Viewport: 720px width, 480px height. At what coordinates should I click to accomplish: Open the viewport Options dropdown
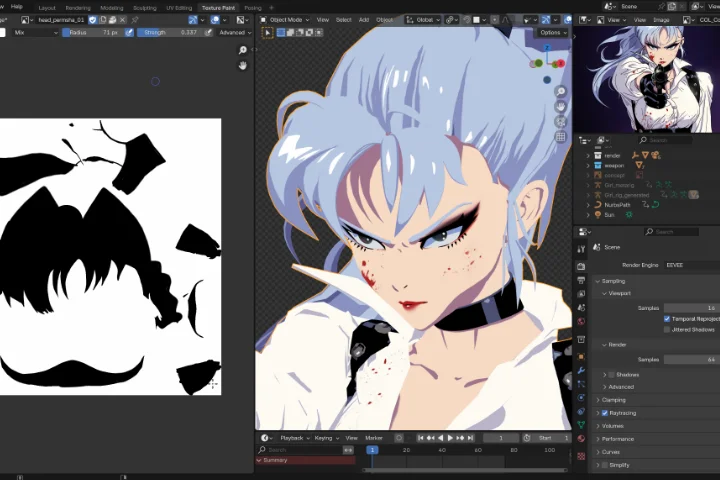pos(553,33)
